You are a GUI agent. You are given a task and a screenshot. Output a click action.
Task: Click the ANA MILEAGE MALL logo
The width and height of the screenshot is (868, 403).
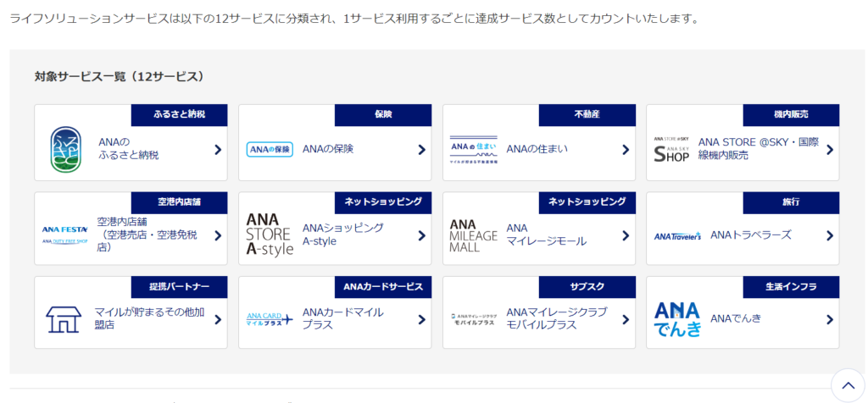click(473, 235)
